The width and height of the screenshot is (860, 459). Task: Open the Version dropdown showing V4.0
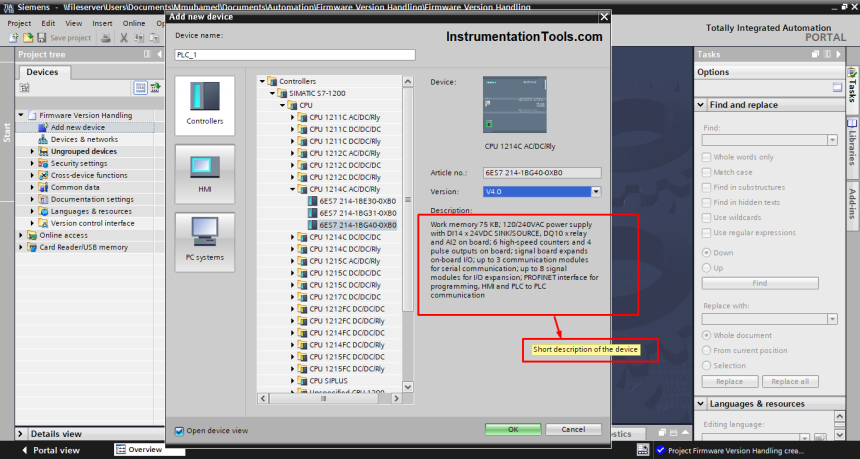point(596,192)
